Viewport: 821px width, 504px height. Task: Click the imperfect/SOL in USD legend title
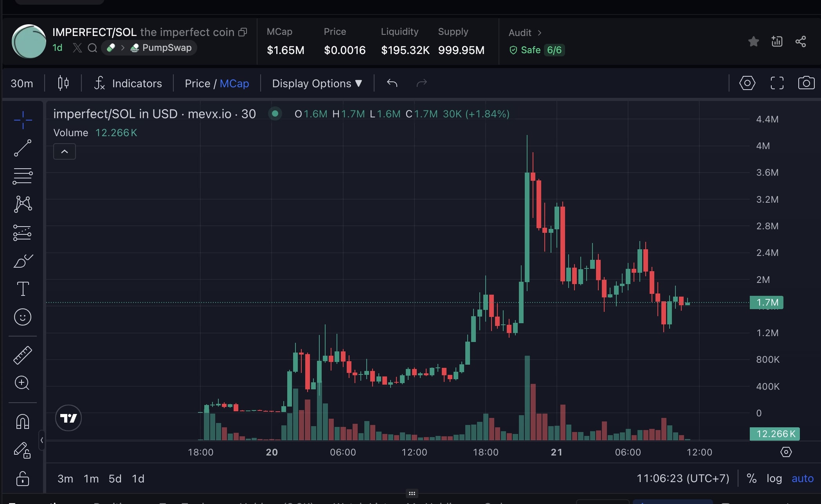tap(155, 114)
